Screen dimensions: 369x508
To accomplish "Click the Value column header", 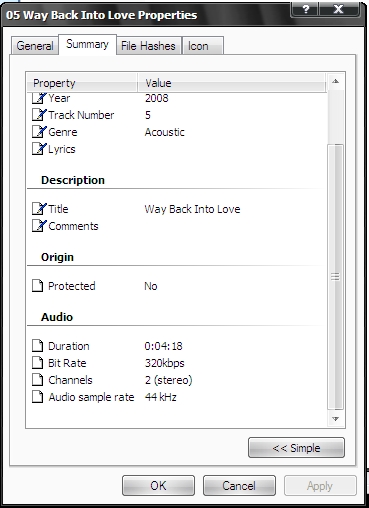I will [231, 83].
